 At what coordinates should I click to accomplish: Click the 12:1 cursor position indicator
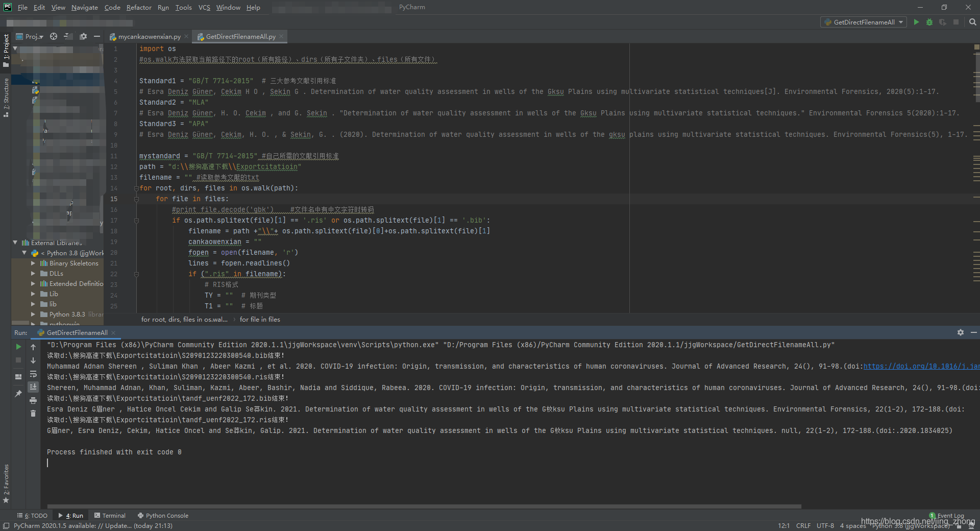pyautogui.click(x=784, y=526)
